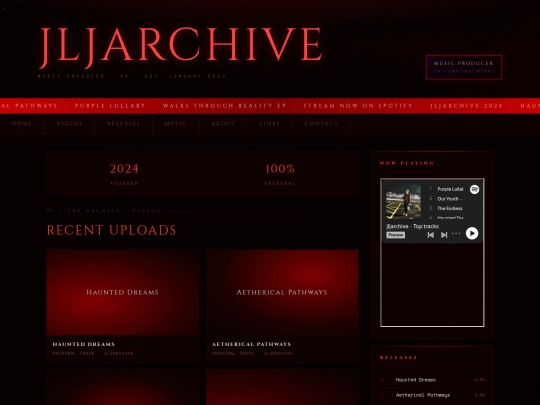Click the Now Playing panel heading
This screenshot has height=405, width=540.
pyautogui.click(x=407, y=163)
